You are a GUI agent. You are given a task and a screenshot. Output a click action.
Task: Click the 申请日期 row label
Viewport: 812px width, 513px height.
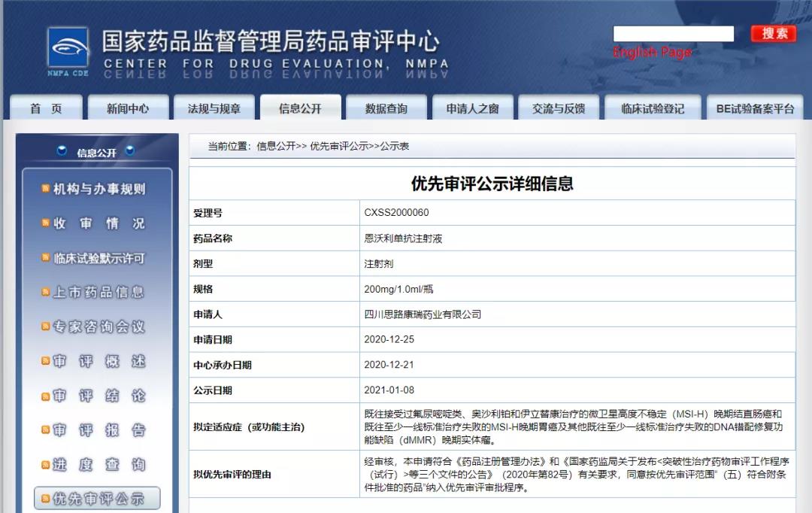click(212, 340)
